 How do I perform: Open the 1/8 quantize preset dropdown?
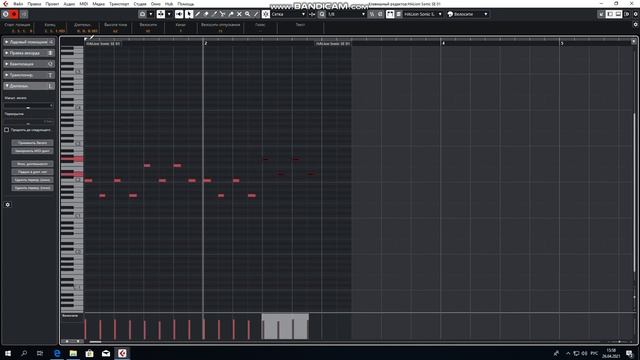[x=346, y=14]
